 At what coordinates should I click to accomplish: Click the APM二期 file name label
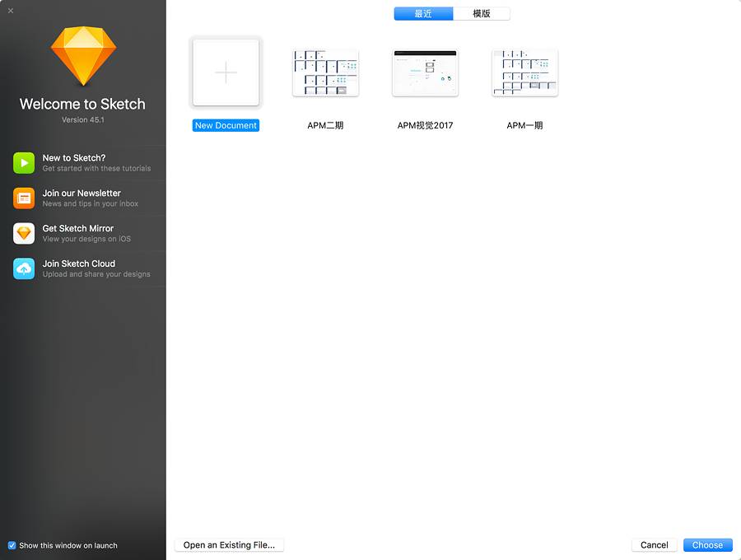325,125
